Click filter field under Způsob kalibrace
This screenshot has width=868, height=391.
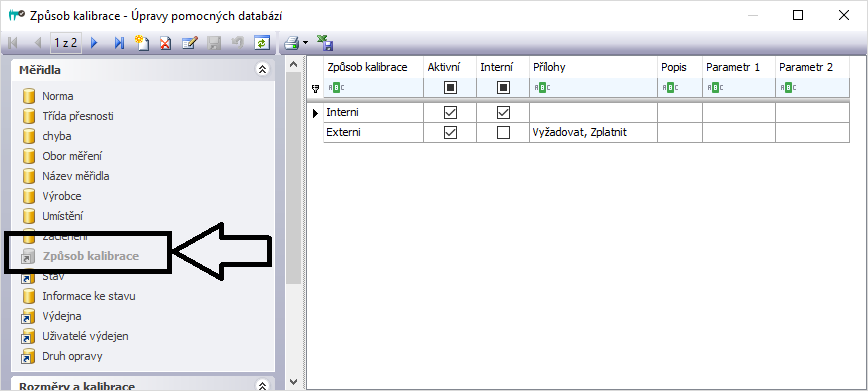coord(374,88)
